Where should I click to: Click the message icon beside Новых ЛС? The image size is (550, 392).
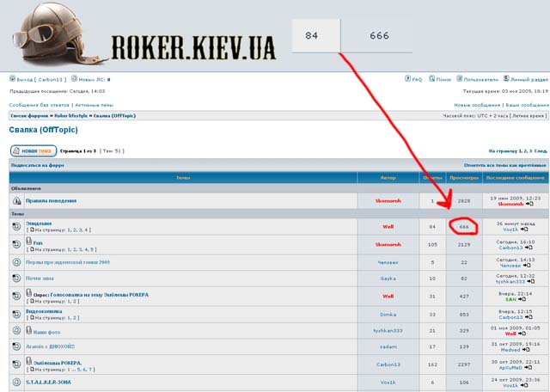coord(75,78)
